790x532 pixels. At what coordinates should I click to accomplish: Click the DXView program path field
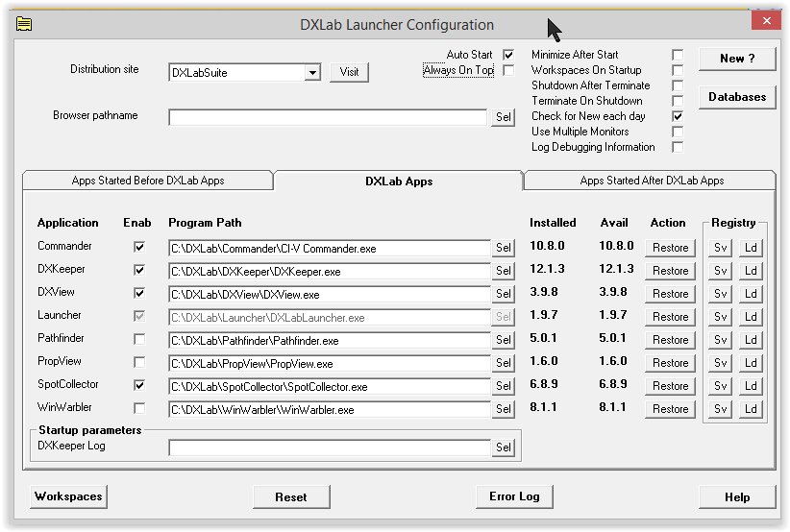[330, 295]
